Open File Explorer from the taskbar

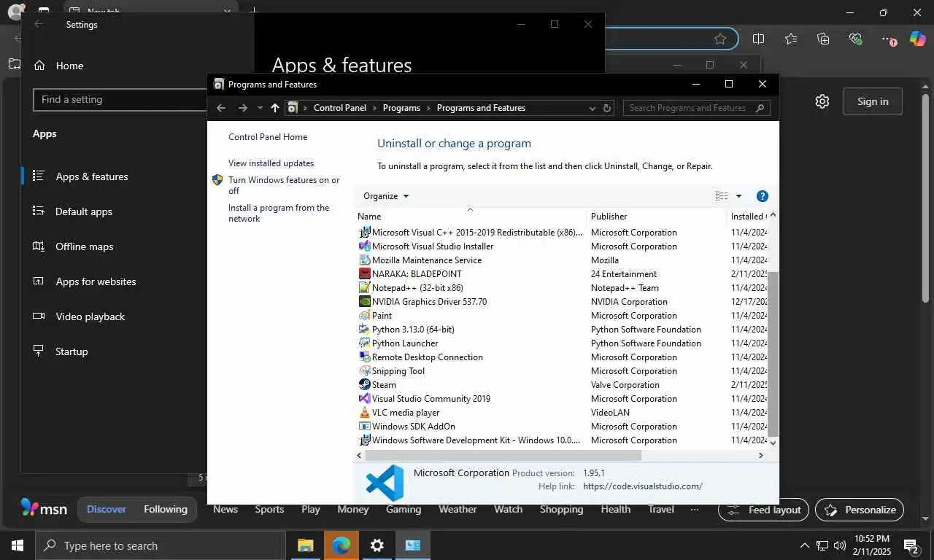(x=305, y=545)
